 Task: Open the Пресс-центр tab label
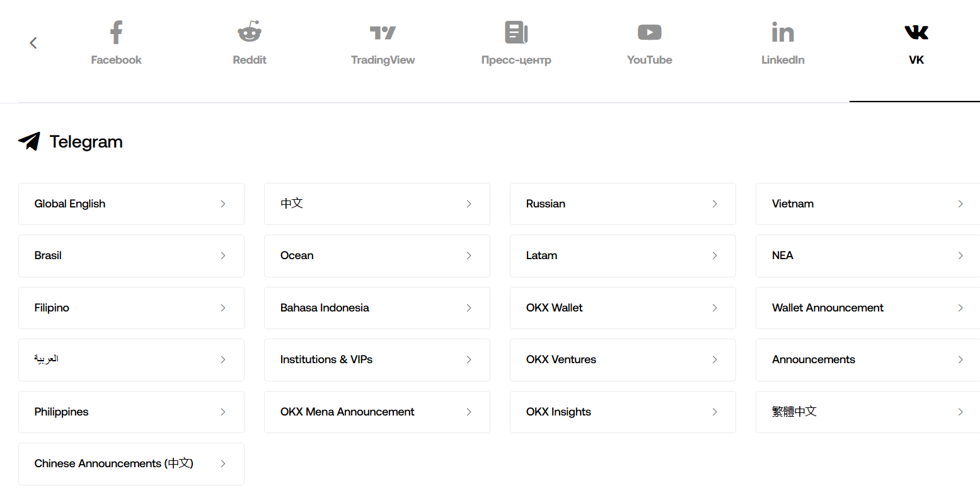click(516, 60)
